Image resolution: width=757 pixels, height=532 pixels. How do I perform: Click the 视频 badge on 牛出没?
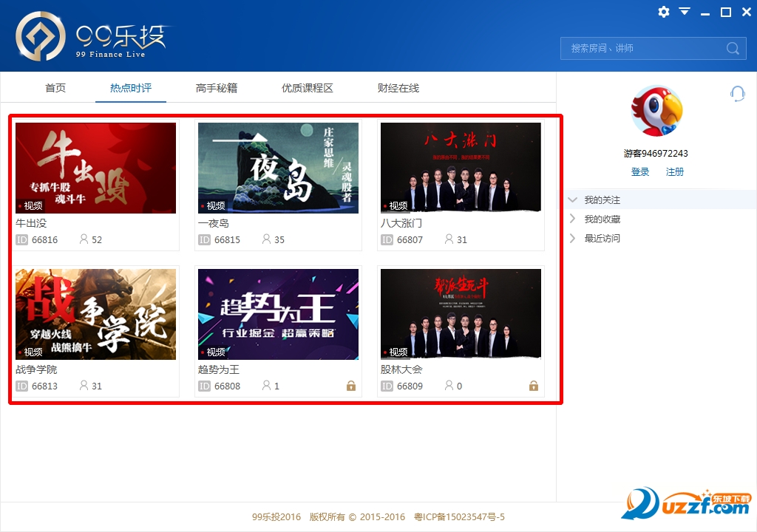(30, 206)
